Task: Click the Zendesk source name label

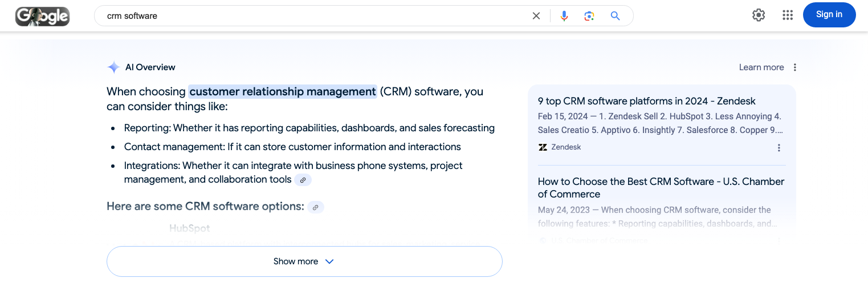Action: coord(567,147)
